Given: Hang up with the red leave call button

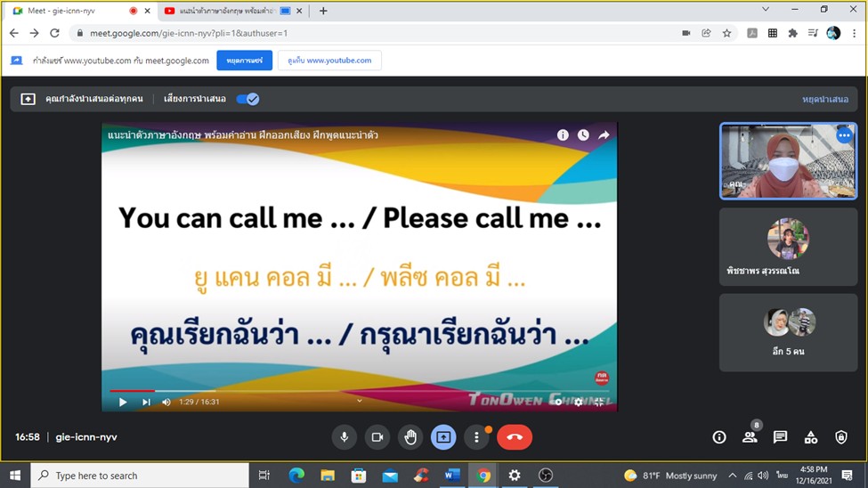Looking at the screenshot, I should (514, 437).
